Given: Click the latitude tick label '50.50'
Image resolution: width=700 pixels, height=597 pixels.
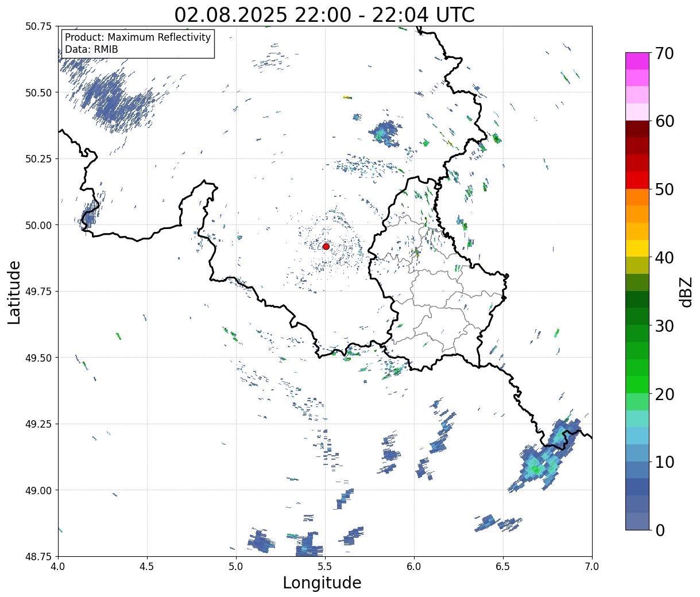Looking at the screenshot, I should coord(38,92).
